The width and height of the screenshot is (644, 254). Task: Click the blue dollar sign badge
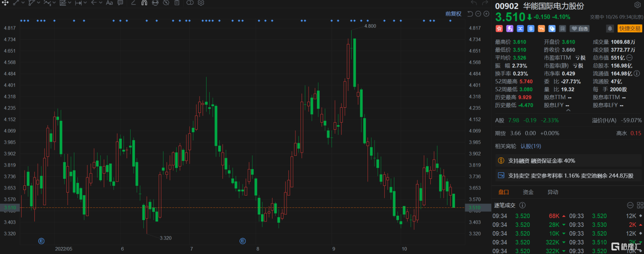click(531, 29)
